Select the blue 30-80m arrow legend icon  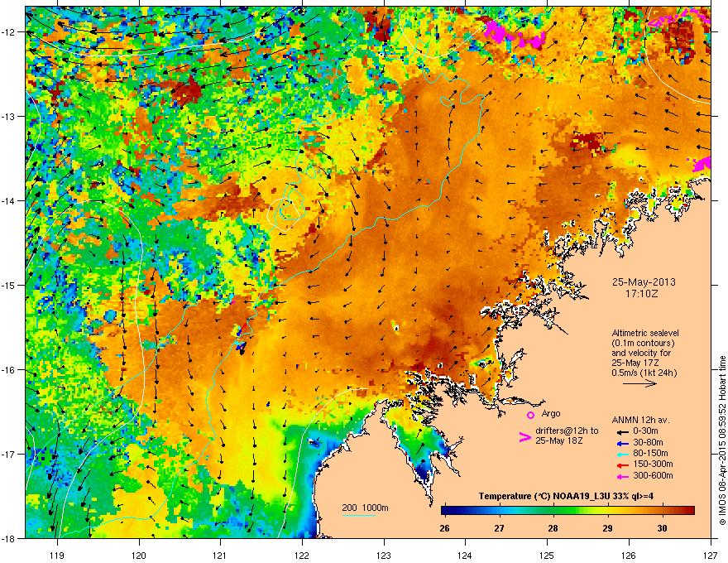point(621,443)
